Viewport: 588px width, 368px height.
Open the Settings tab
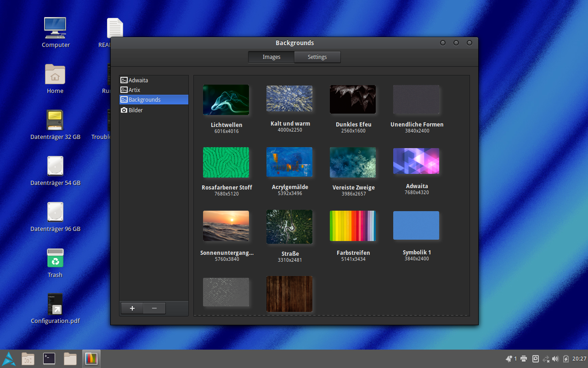[x=317, y=57]
